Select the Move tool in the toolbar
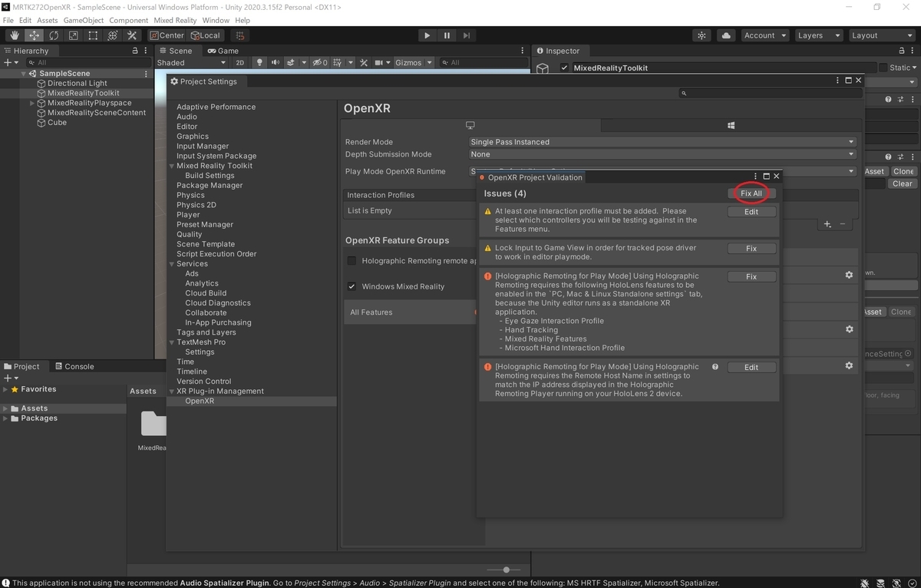This screenshot has height=588, width=921. pyautogui.click(x=35, y=35)
